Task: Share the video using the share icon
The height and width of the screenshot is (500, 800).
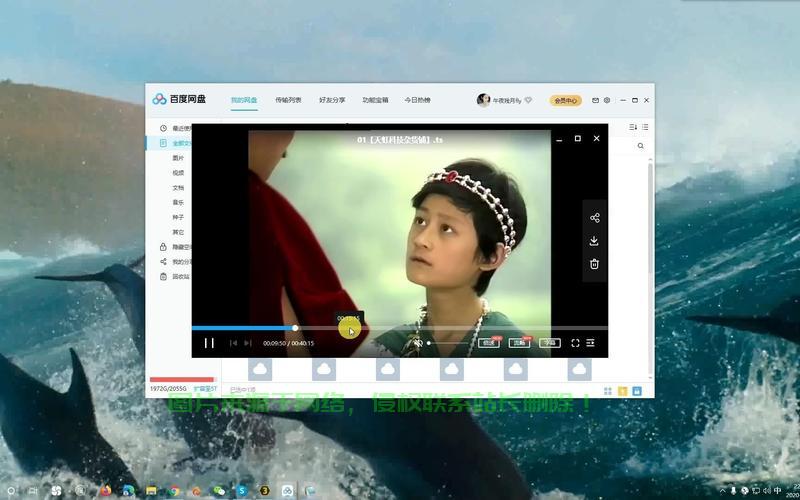Action: pyautogui.click(x=594, y=218)
